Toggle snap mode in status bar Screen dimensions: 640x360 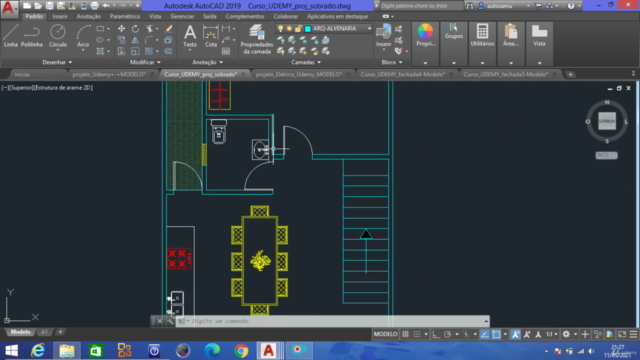pyautogui.click(x=417, y=334)
